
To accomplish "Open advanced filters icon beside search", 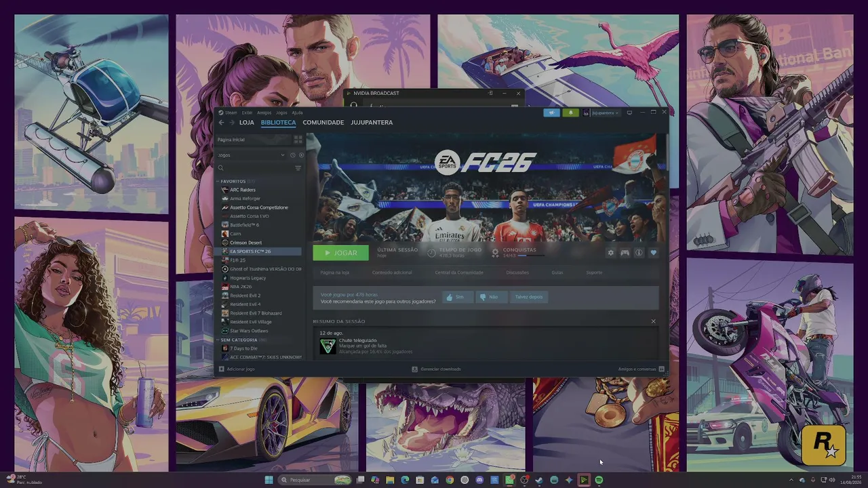I will [298, 168].
